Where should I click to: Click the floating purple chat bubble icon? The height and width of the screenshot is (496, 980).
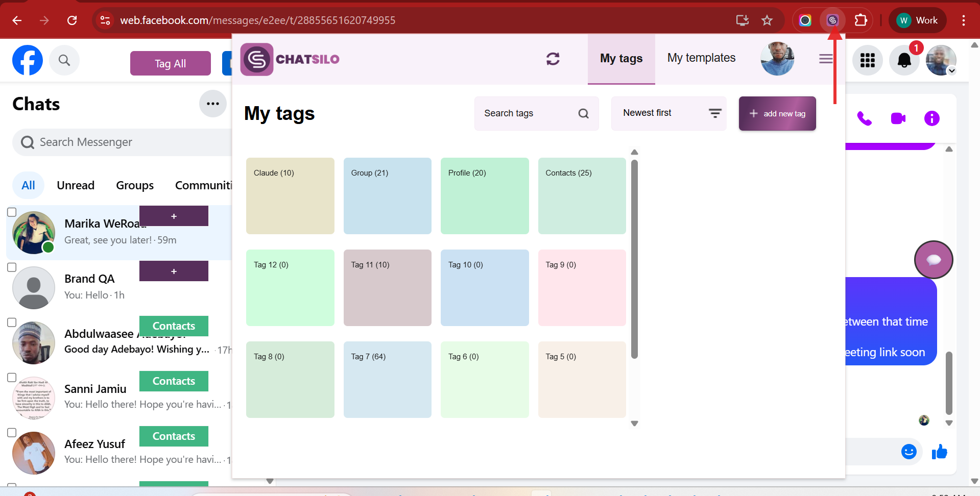934,260
